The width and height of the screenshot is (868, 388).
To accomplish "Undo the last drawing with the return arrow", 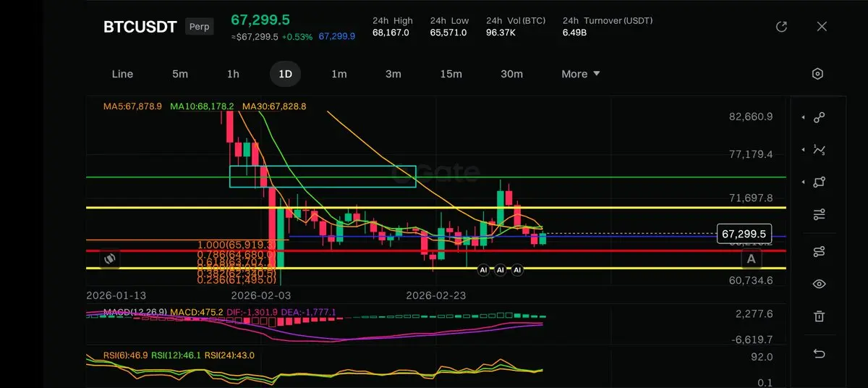I will point(819,354).
